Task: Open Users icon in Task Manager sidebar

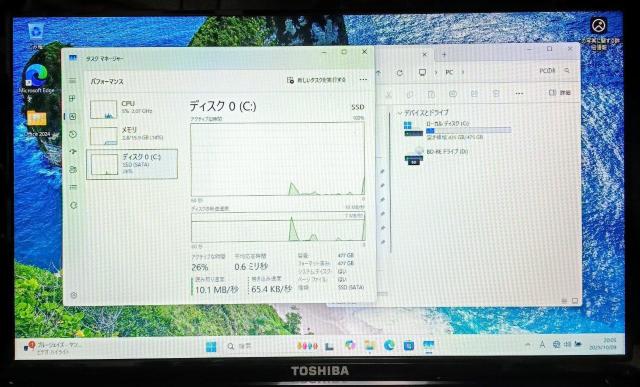Action: 73,169
